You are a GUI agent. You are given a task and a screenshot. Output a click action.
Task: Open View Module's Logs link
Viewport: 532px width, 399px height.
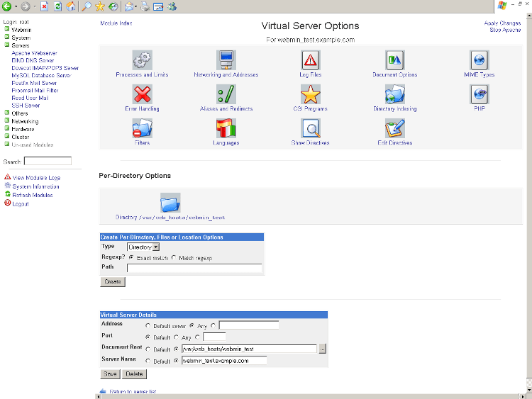(x=36, y=178)
